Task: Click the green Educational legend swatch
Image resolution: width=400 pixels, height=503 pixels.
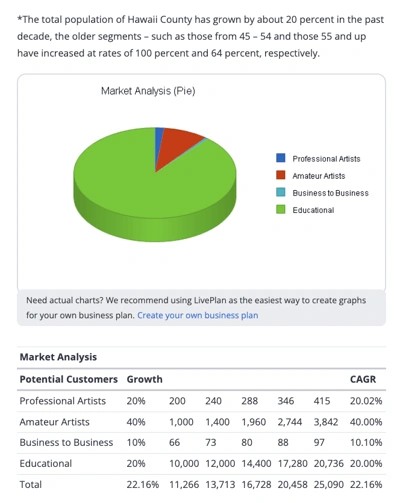Action: click(281, 209)
